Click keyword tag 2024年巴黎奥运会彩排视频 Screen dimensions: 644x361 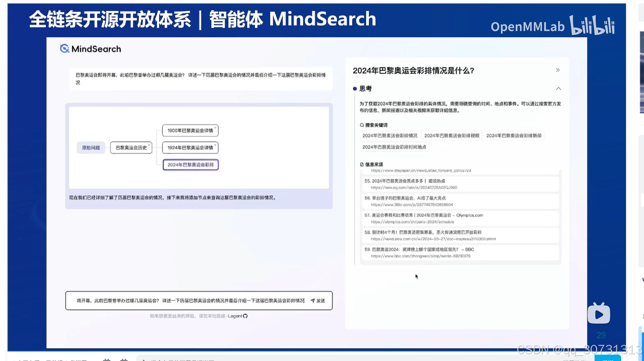452,136
